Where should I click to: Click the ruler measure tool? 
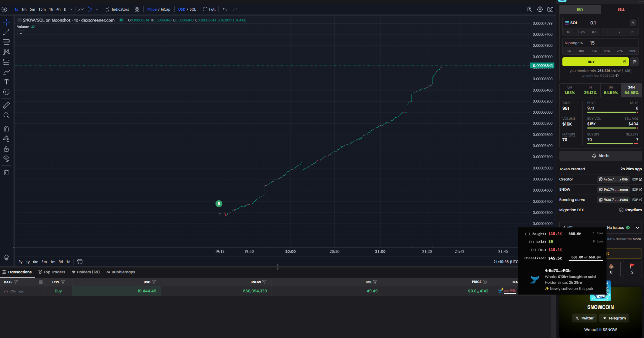(x=6, y=105)
